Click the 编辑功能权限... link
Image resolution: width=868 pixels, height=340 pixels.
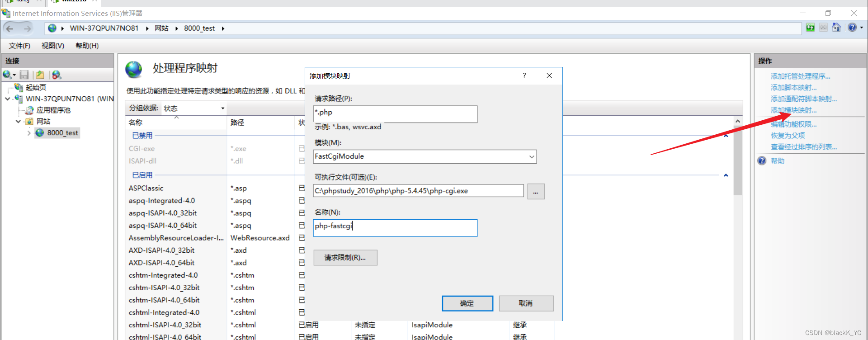[x=793, y=124]
